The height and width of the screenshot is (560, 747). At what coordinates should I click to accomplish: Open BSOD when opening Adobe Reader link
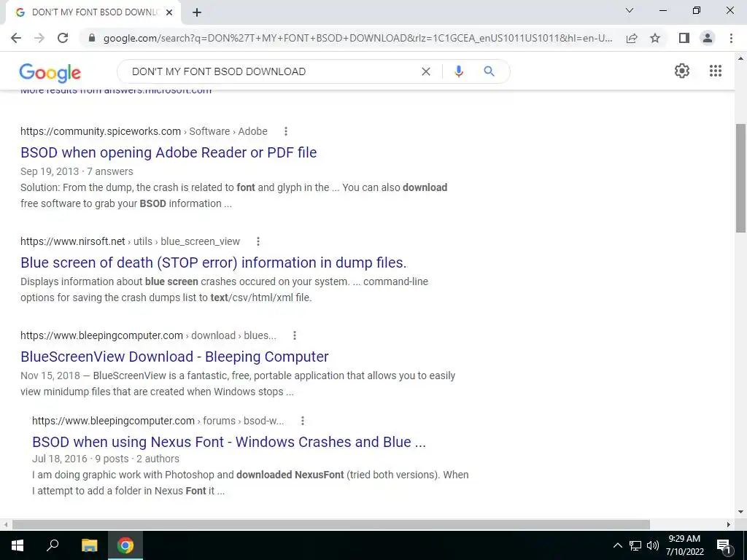169,152
